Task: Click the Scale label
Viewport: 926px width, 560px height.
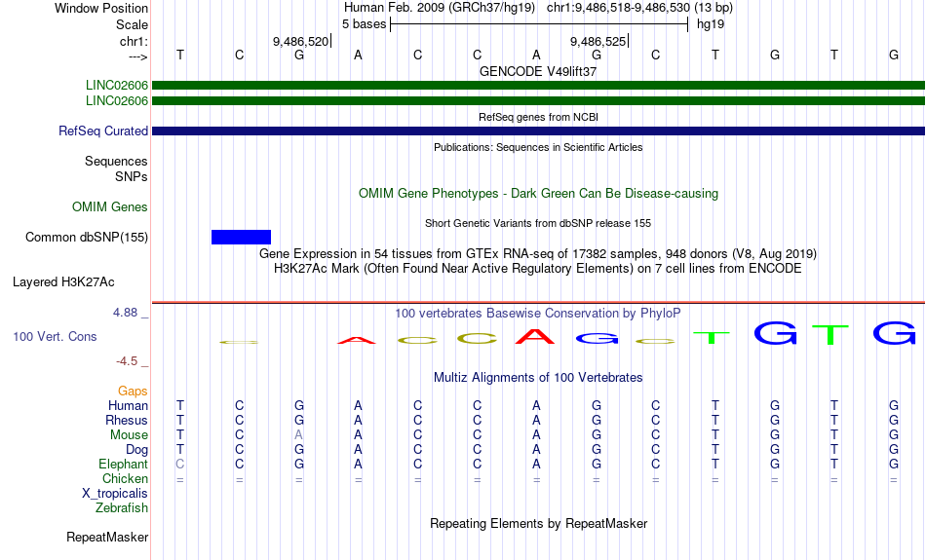Action: point(132,24)
